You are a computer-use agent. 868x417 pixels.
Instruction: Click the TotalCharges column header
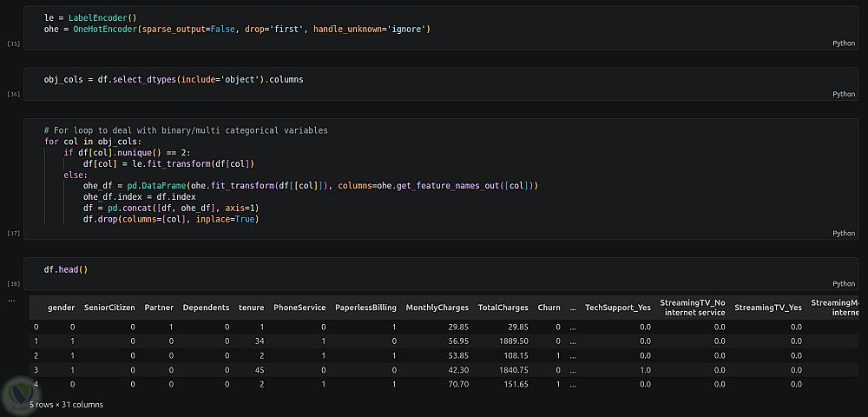(x=503, y=308)
